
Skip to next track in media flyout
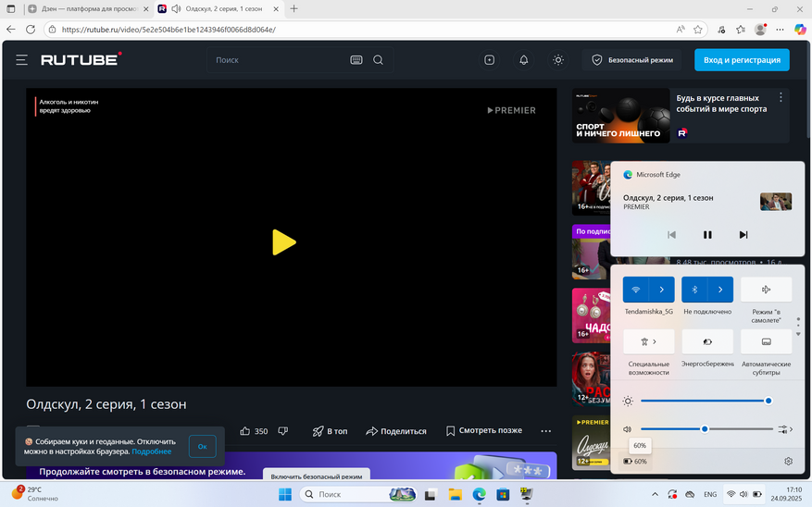point(743,235)
